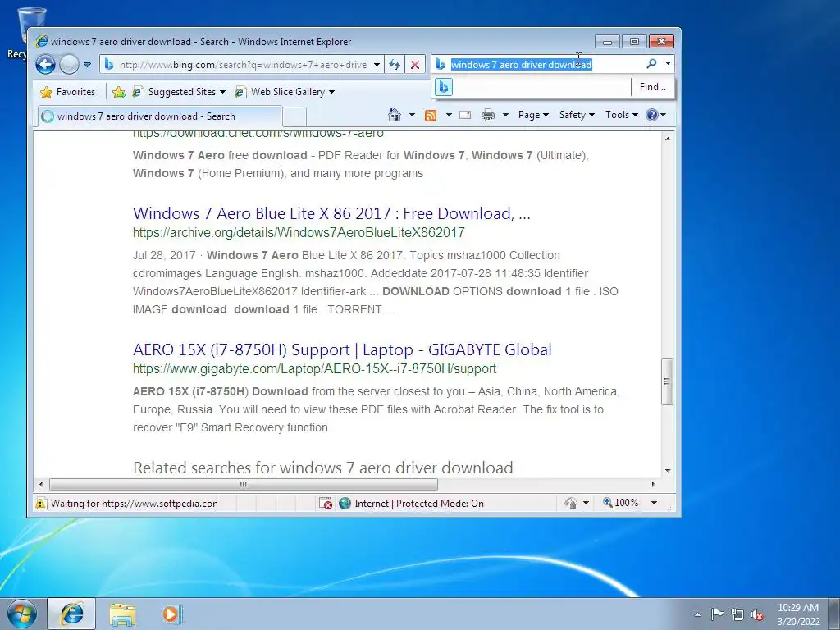Click Add to Favorites Bar star icon
840x630 pixels.
(119, 92)
